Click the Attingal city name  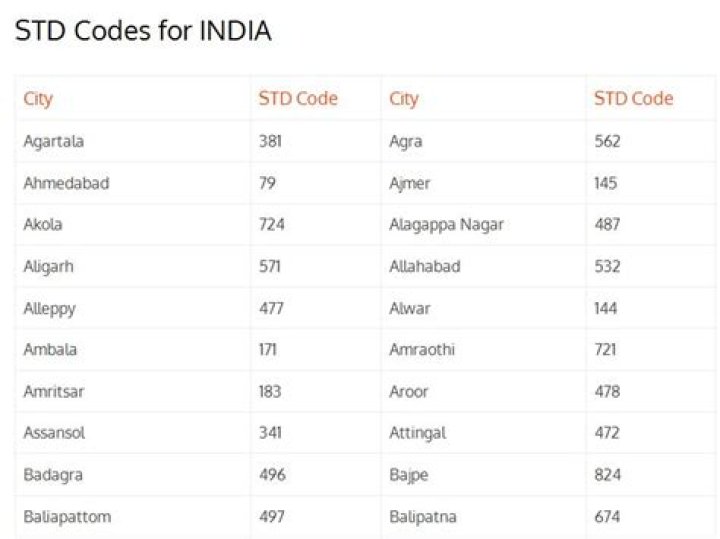click(x=418, y=433)
